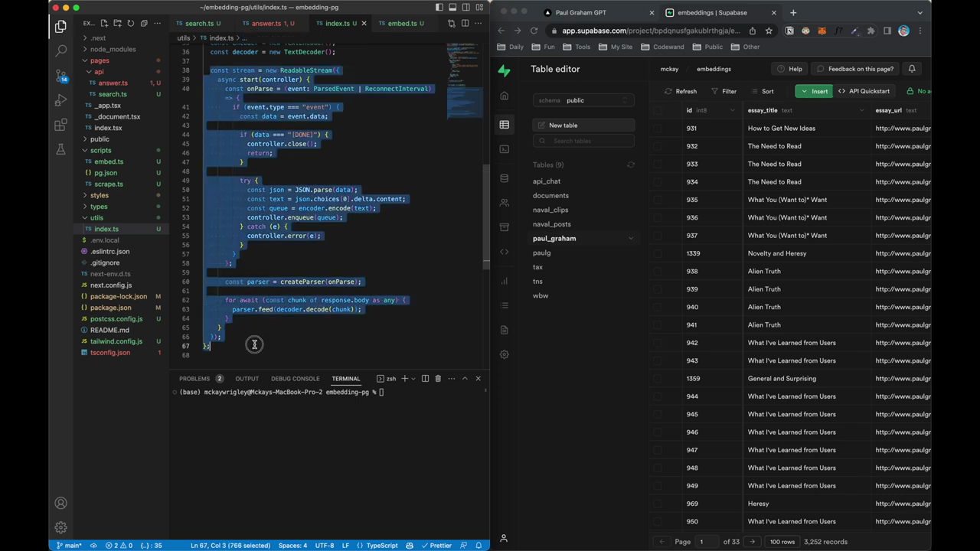
Task: Open Supabase SQL editor sidebar icon
Action: 504,149
